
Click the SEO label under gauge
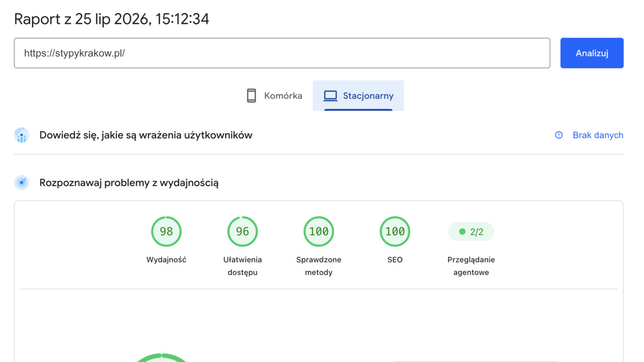click(395, 260)
